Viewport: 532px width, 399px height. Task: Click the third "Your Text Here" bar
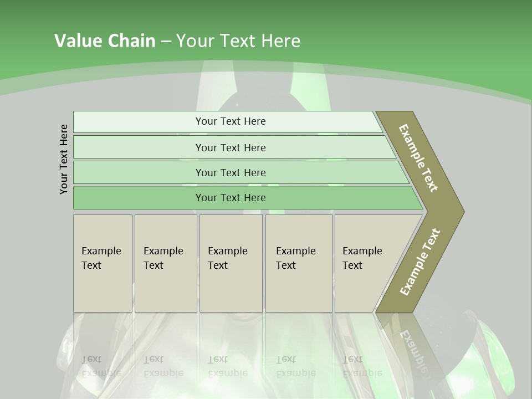coord(231,172)
